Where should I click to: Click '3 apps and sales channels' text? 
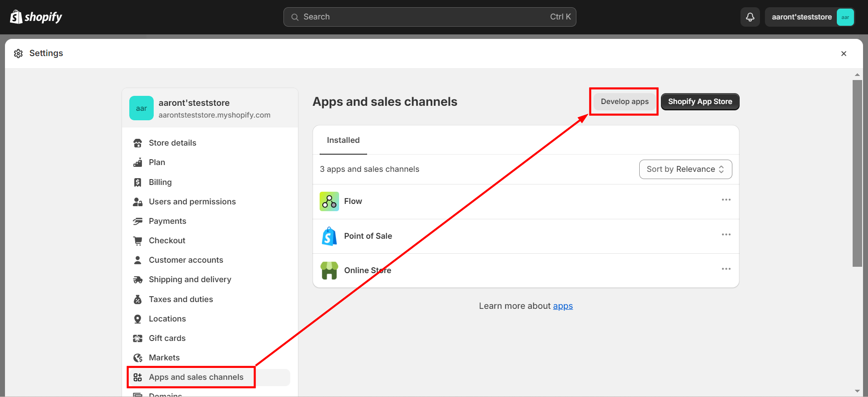pos(369,169)
